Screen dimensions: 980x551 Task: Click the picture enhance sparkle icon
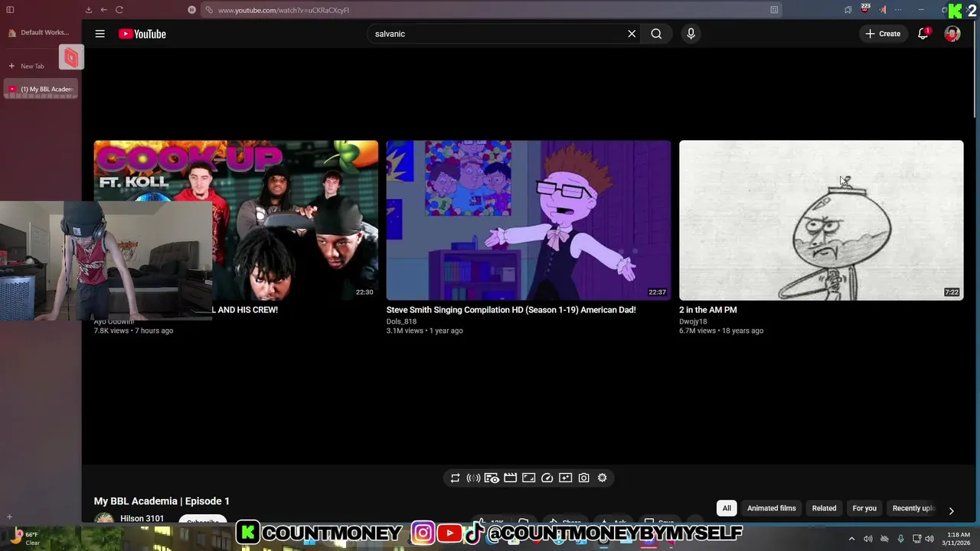point(565,478)
